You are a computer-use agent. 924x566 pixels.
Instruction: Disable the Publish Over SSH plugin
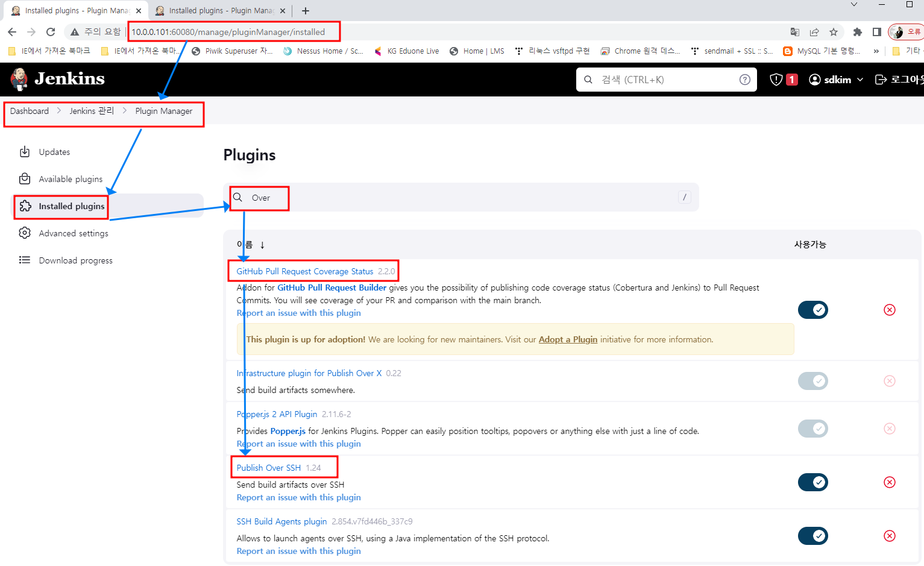813,482
